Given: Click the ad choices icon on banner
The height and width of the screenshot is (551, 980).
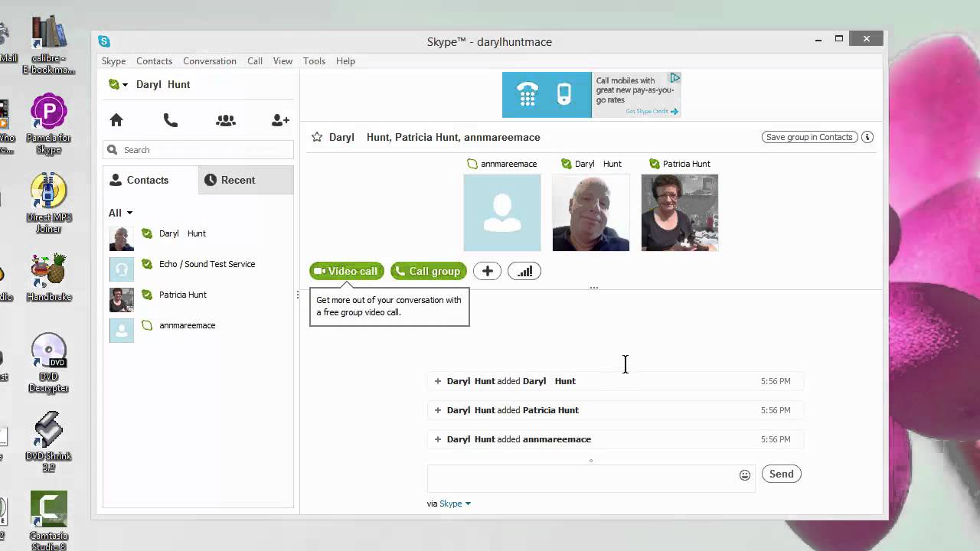Looking at the screenshot, I should click(675, 77).
